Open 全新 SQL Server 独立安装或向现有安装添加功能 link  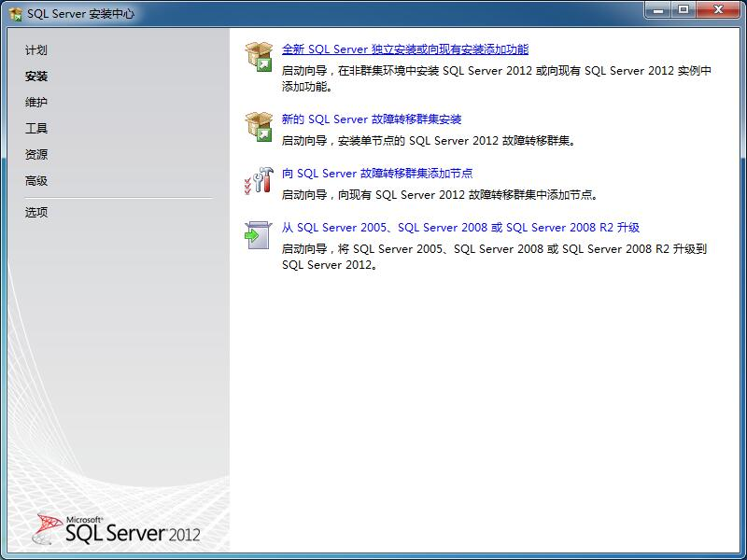tap(405, 49)
